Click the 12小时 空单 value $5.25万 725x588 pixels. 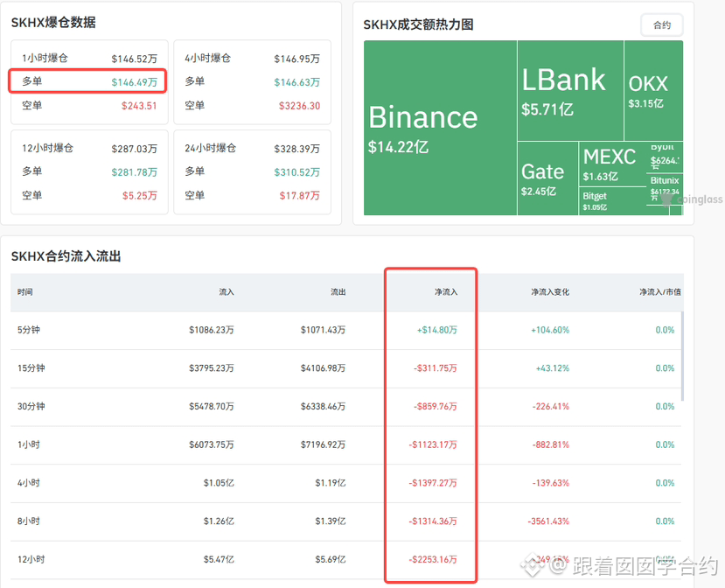click(140, 196)
